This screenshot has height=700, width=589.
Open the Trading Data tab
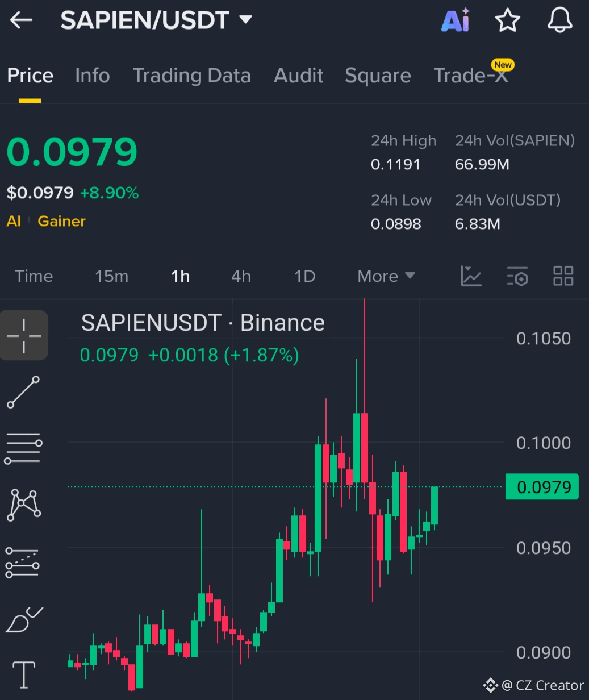point(191,76)
